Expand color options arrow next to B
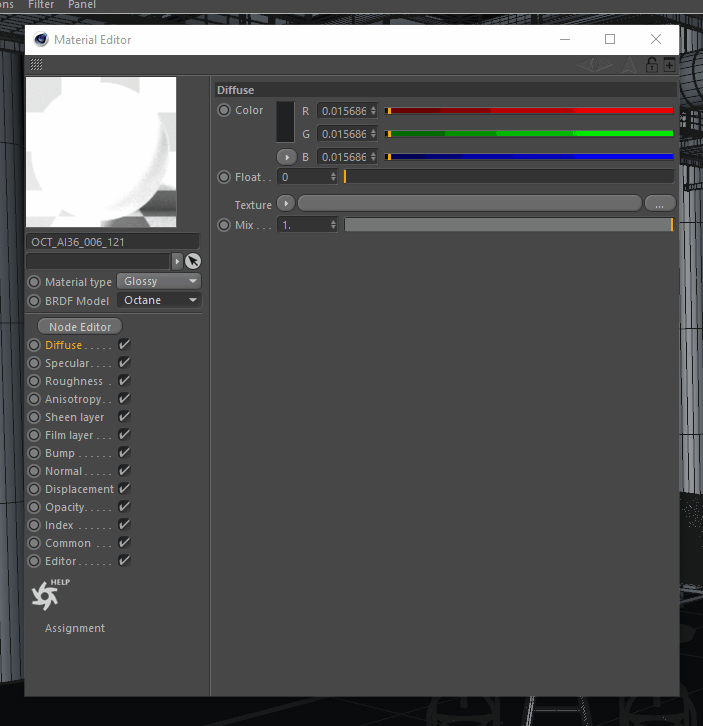This screenshot has height=726, width=703. 287,157
